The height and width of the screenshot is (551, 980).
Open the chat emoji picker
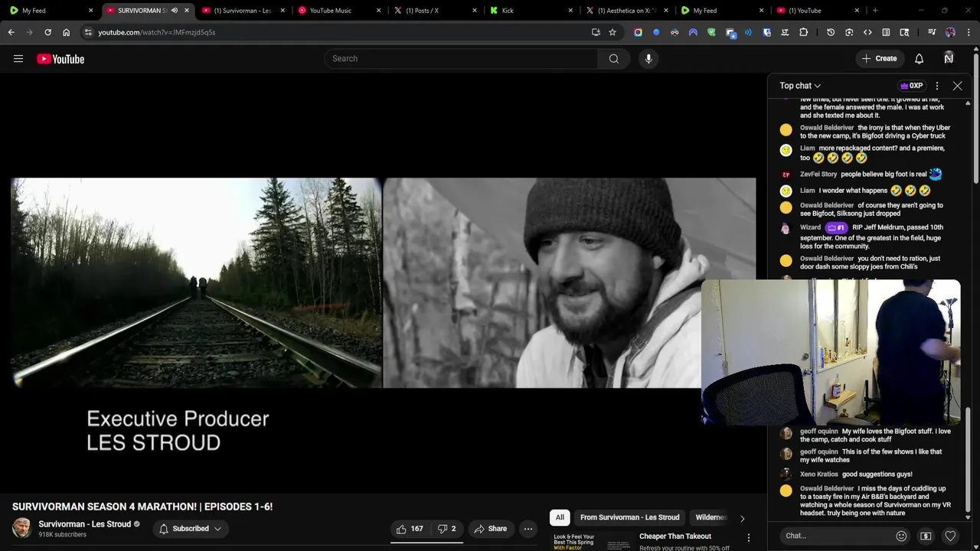(x=901, y=536)
